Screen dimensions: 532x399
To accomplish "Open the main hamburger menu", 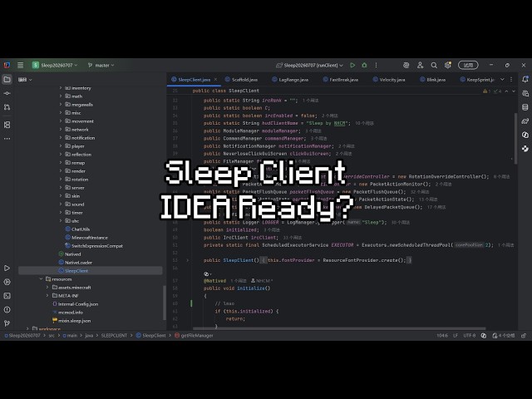I will pyautogui.click(x=20, y=65).
